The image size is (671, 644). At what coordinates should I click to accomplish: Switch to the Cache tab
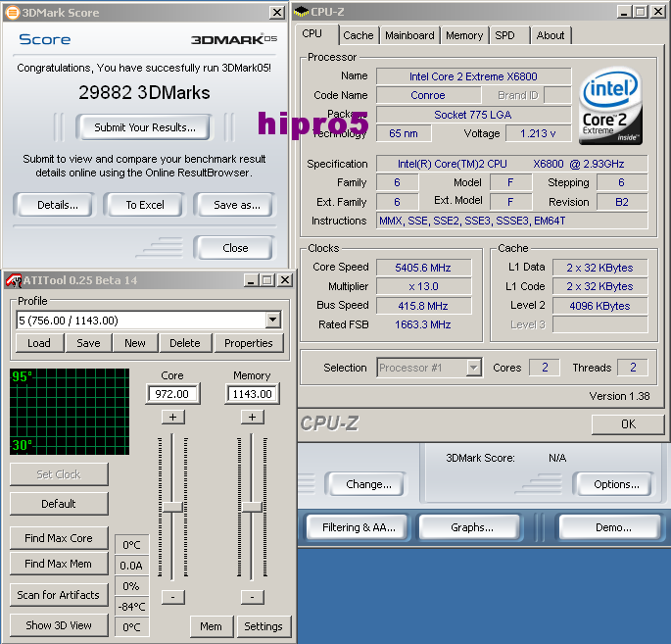(359, 35)
